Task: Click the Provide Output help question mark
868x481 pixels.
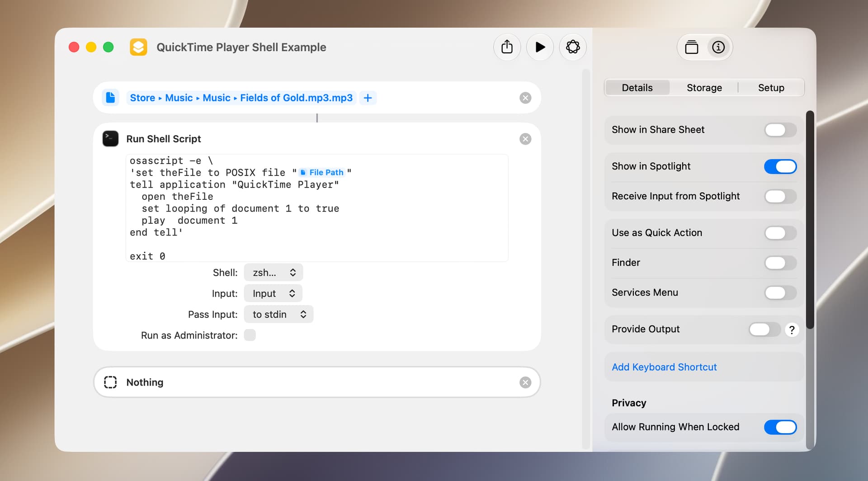Action: (x=792, y=330)
